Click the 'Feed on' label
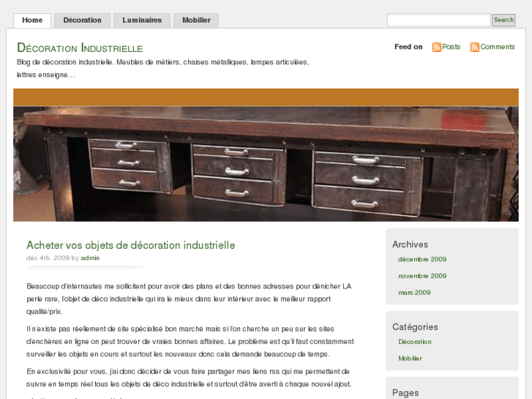 pyautogui.click(x=408, y=47)
